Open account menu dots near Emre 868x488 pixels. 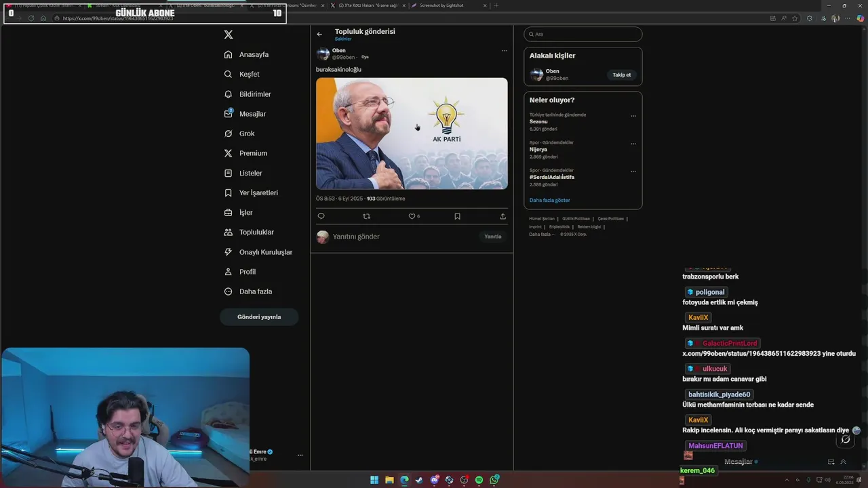(300, 455)
